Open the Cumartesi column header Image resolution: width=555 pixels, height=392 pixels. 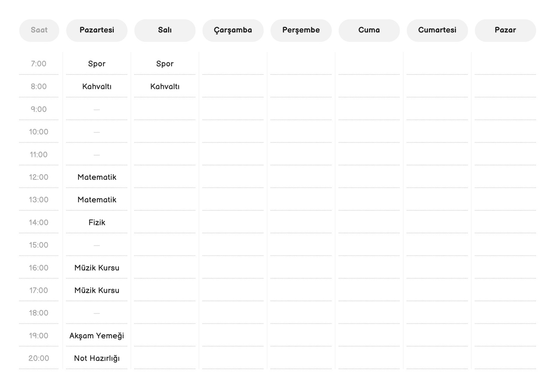[x=437, y=31]
